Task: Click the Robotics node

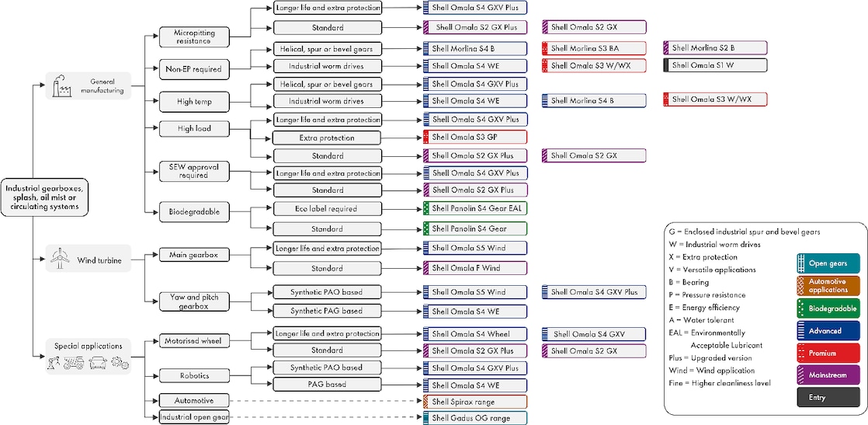Action: (194, 375)
